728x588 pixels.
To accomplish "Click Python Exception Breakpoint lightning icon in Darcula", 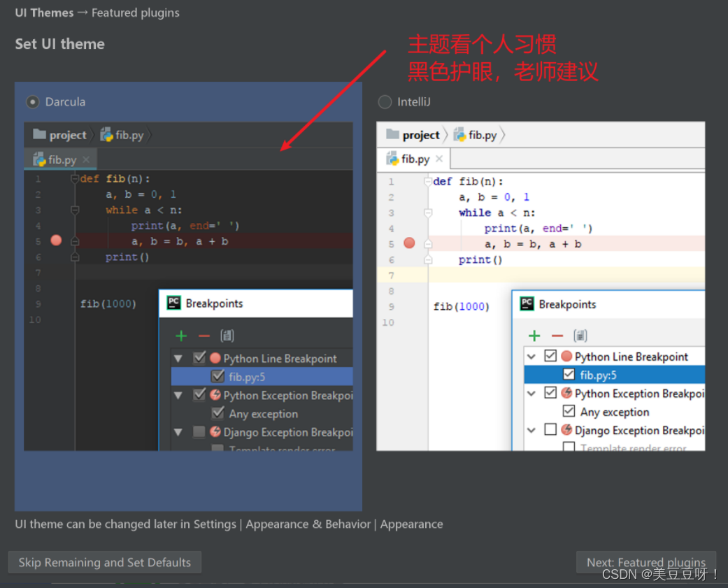I will [215, 395].
